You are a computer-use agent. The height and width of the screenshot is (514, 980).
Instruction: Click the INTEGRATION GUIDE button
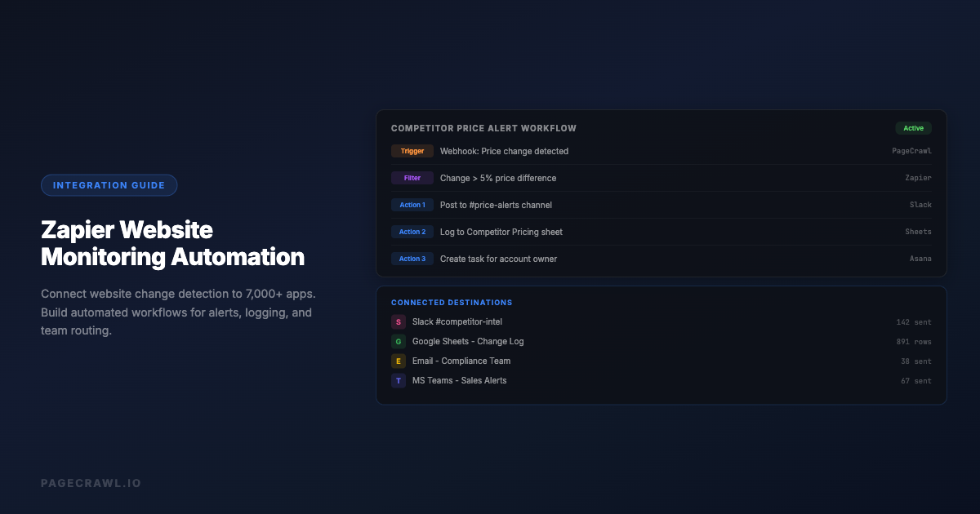pos(109,184)
